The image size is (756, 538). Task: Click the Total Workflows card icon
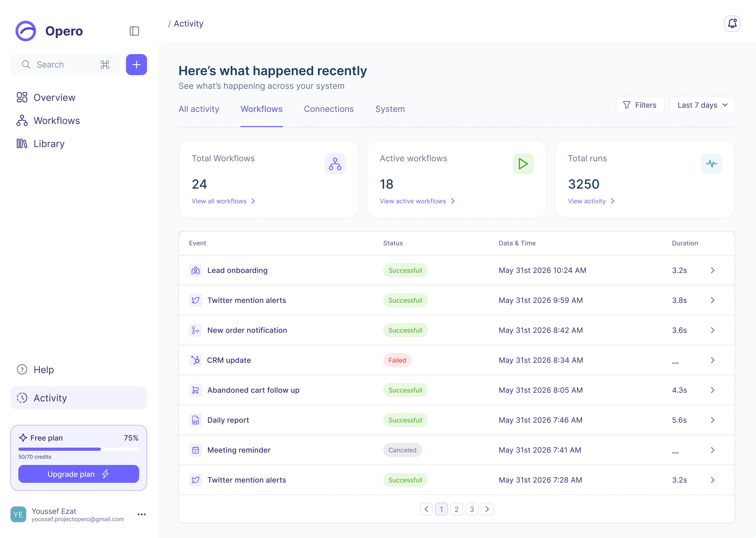point(335,164)
